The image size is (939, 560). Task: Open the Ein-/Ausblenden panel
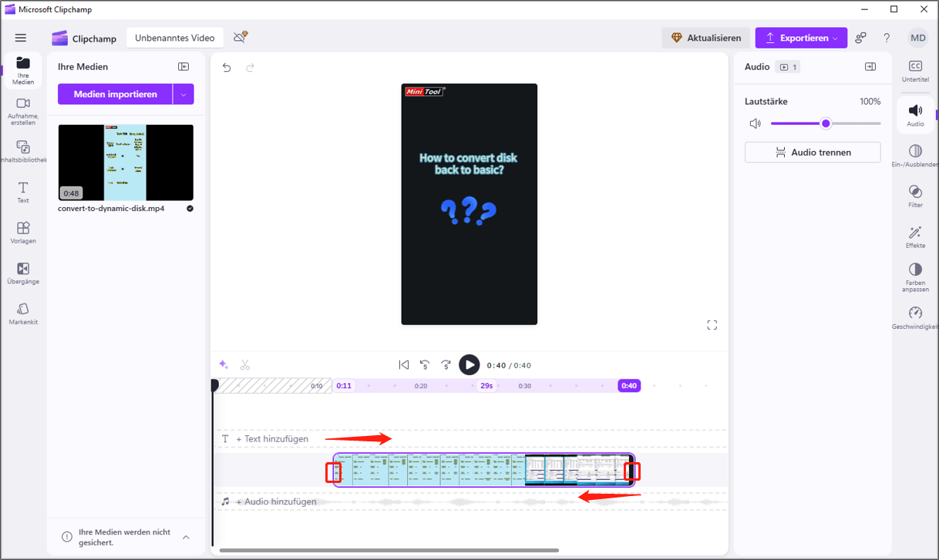pyautogui.click(x=916, y=156)
